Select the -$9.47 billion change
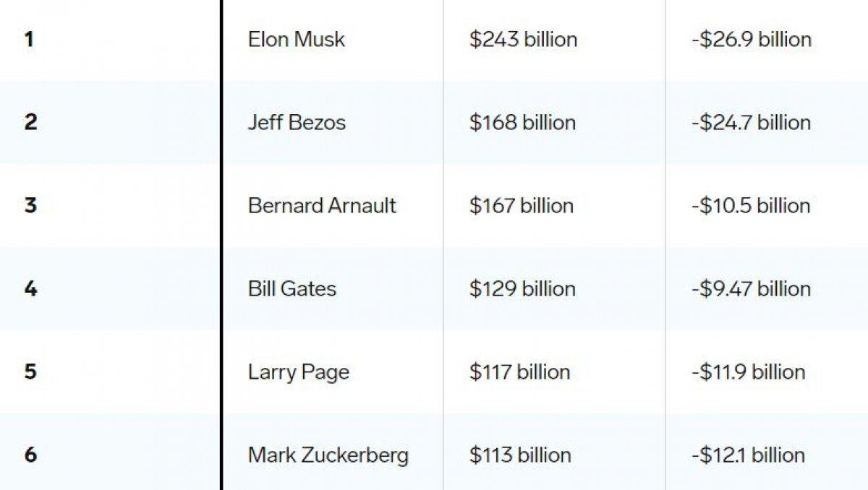Viewport: 868px width, 490px height. (x=750, y=288)
